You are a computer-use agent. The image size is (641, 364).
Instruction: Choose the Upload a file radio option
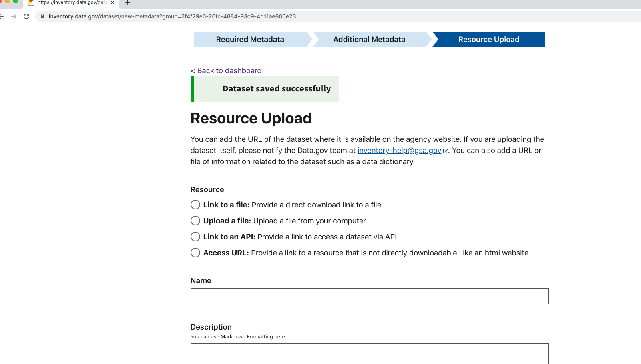coord(195,221)
